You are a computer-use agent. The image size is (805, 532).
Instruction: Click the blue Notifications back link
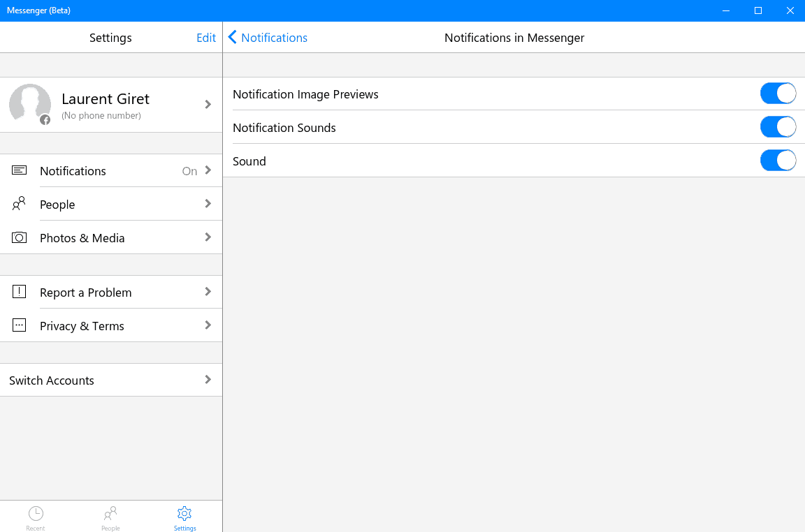274,38
